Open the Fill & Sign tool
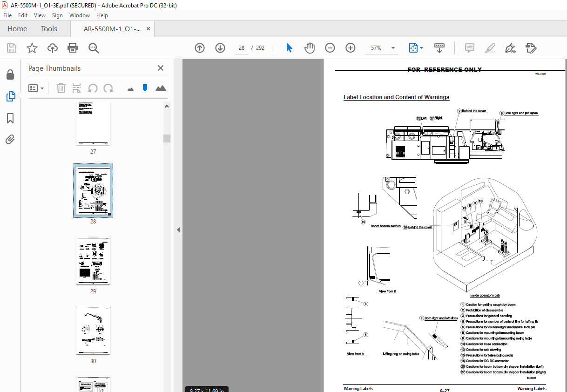The image size is (567, 392). click(x=531, y=48)
